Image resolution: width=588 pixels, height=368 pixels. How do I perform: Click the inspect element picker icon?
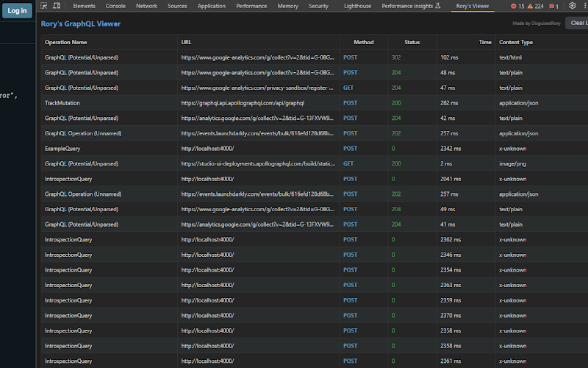click(x=45, y=6)
